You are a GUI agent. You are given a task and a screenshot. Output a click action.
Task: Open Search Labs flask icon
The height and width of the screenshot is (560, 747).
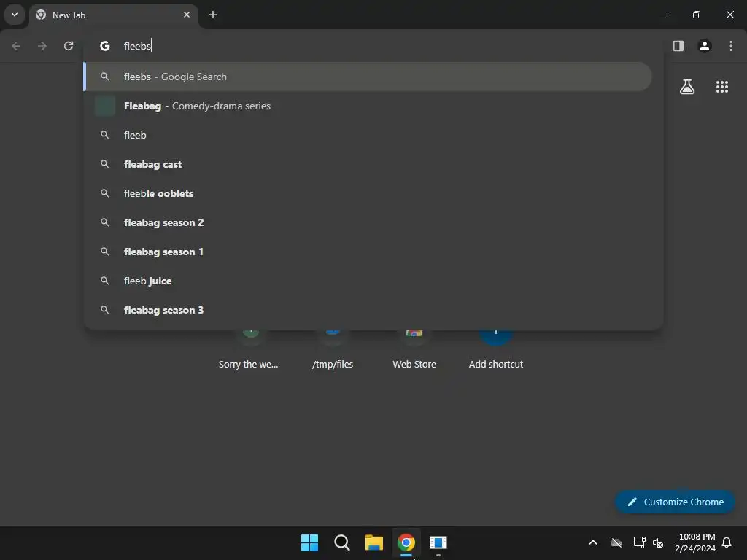click(687, 87)
